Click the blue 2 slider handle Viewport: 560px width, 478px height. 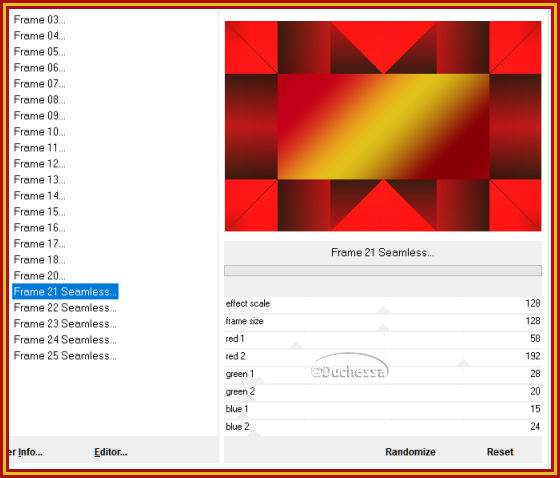[254, 433]
